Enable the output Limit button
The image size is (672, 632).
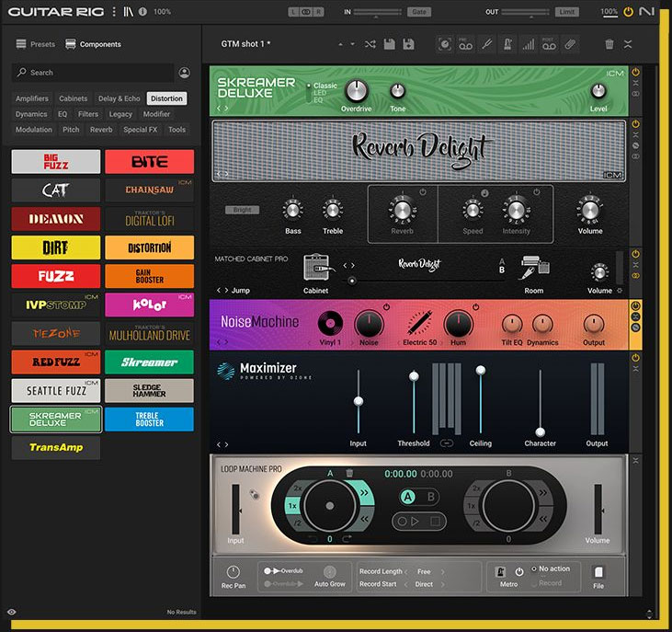[566, 12]
